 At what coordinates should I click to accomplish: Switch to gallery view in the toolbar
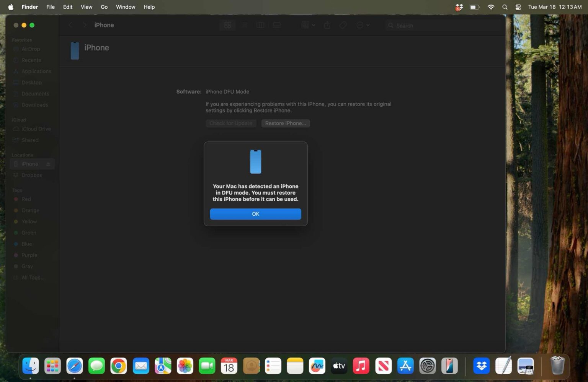click(276, 25)
